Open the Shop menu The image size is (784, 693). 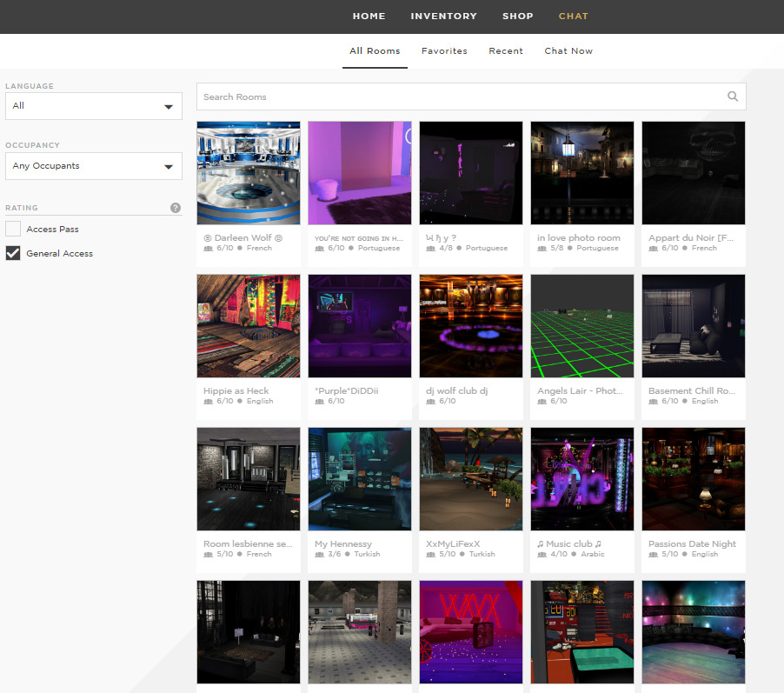(x=518, y=16)
